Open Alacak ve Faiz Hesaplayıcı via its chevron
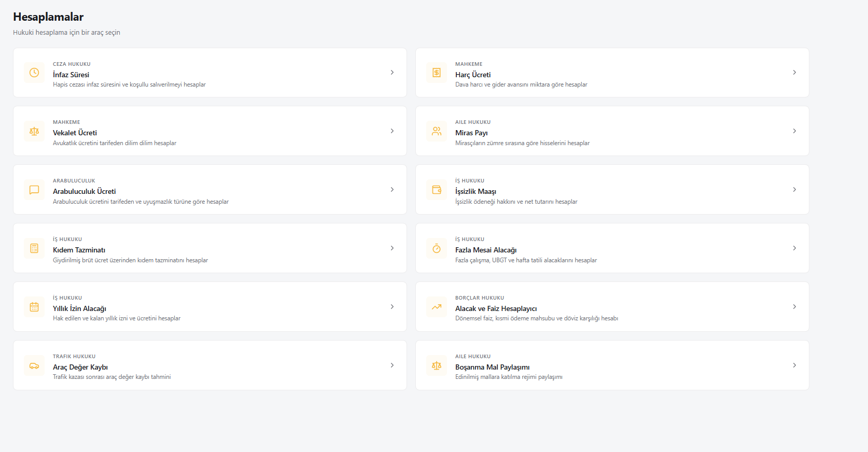This screenshot has width=868, height=452. point(794,307)
